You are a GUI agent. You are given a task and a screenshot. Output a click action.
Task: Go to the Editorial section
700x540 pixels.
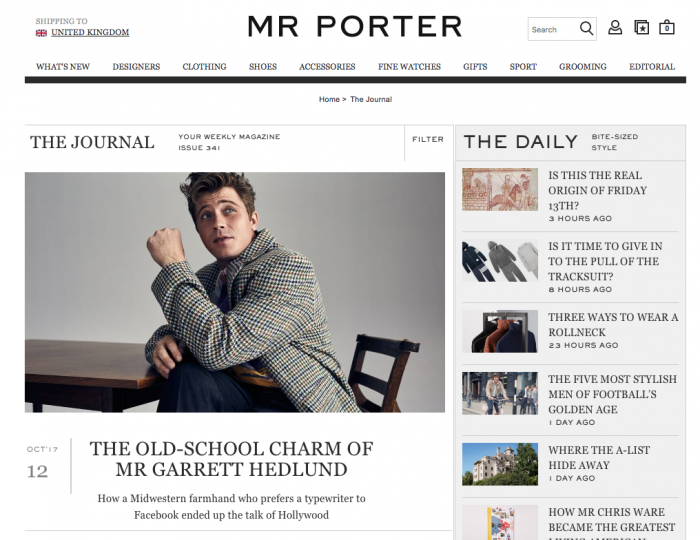tap(652, 66)
